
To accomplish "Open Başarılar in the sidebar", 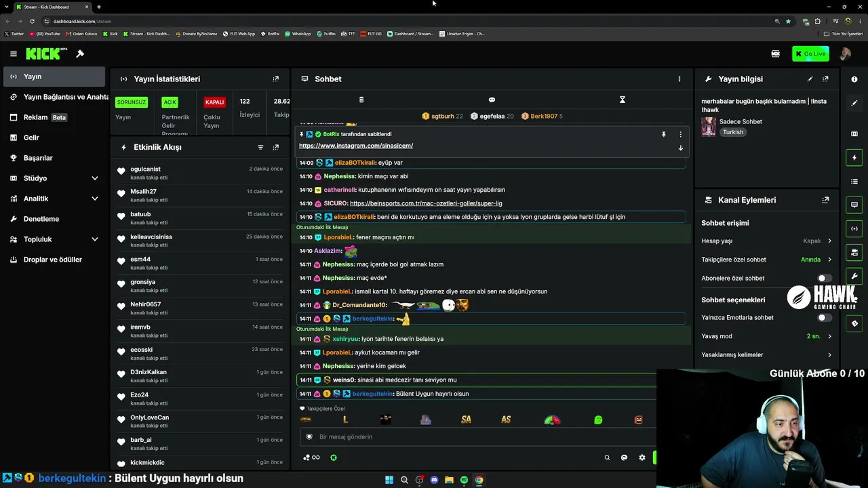I will click(54, 158).
